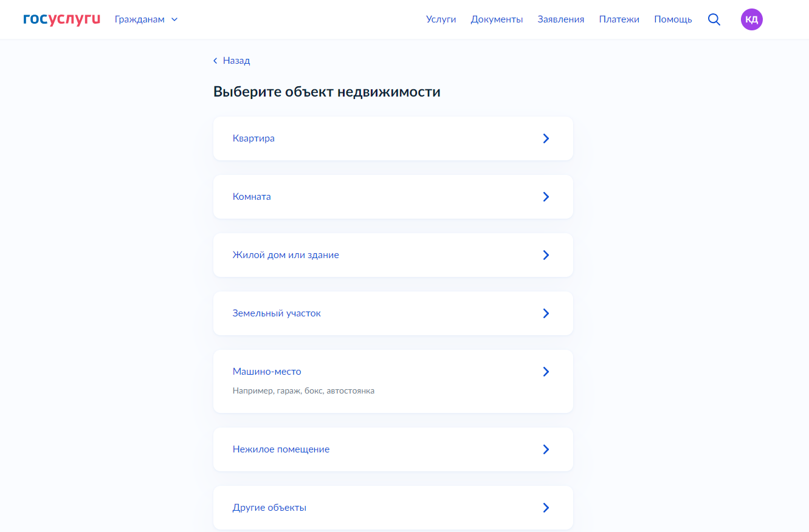Click chevron for Нежилое помещение
This screenshot has height=532, width=809.
coord(545,449)
